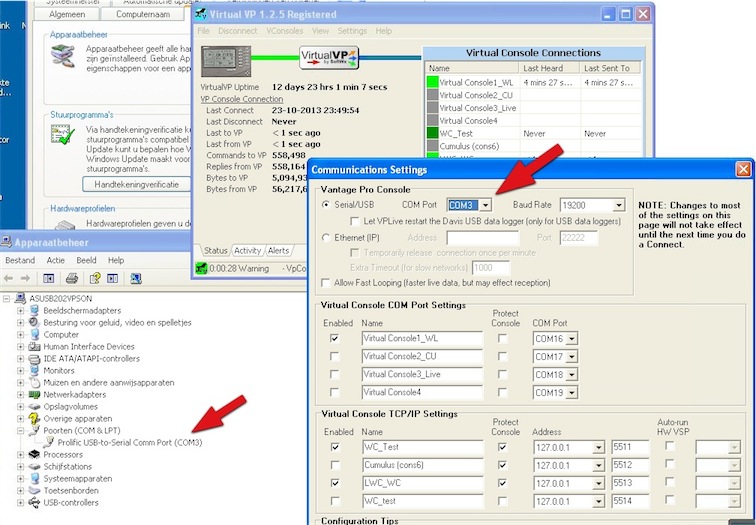Open the COM Port dropdown showing COM3
756x525 pixels.
pyautogui.click(x=486, y=205)
